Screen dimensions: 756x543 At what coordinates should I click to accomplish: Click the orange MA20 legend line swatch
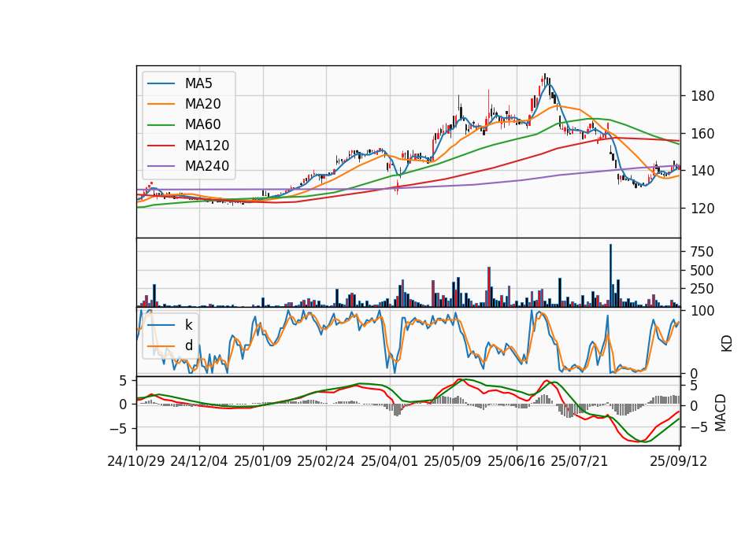[x=161, y=105]
